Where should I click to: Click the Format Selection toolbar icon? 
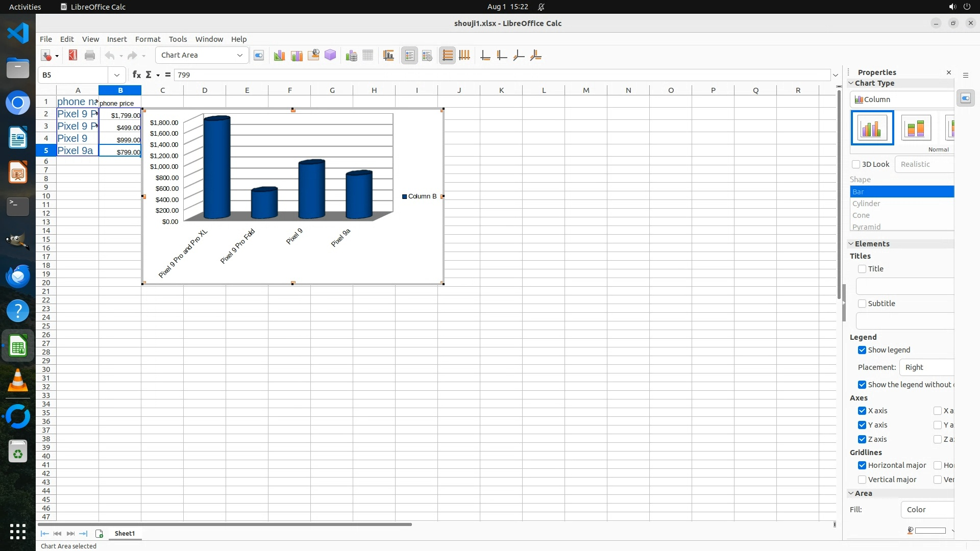[x=259, y=56]
